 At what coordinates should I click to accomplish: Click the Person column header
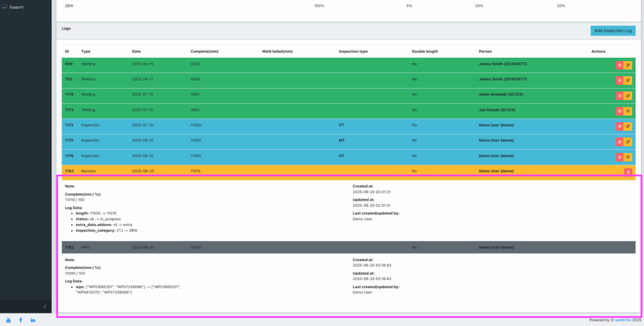[x=486, y=52]
